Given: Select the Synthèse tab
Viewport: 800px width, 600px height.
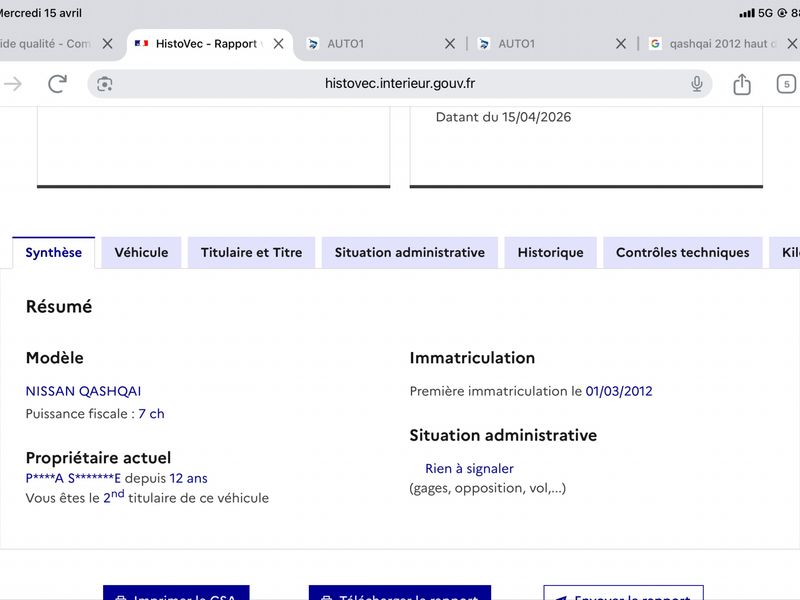Looking at the screenshot, I should 54,253.
